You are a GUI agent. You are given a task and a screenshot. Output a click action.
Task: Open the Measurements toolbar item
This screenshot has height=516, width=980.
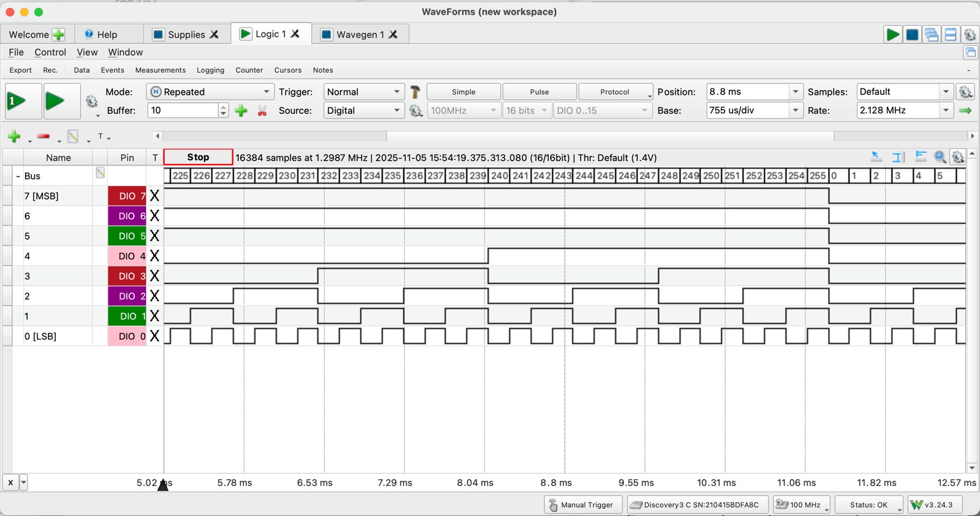point(160,70)
